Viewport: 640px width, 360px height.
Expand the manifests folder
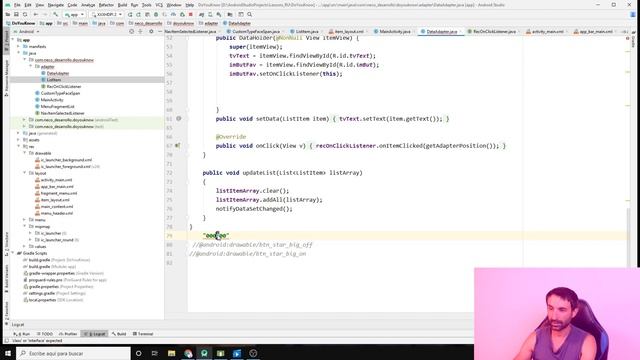coord(18,47)
